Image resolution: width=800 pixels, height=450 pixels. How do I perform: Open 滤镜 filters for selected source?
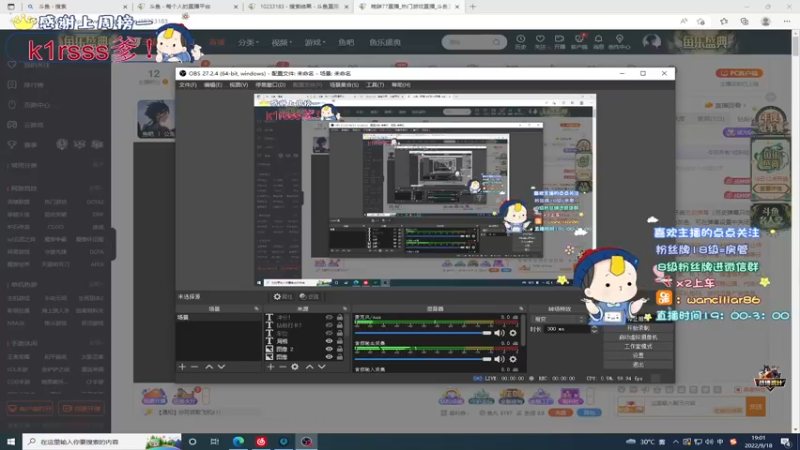pyautogui.click(x=309, y=296)
